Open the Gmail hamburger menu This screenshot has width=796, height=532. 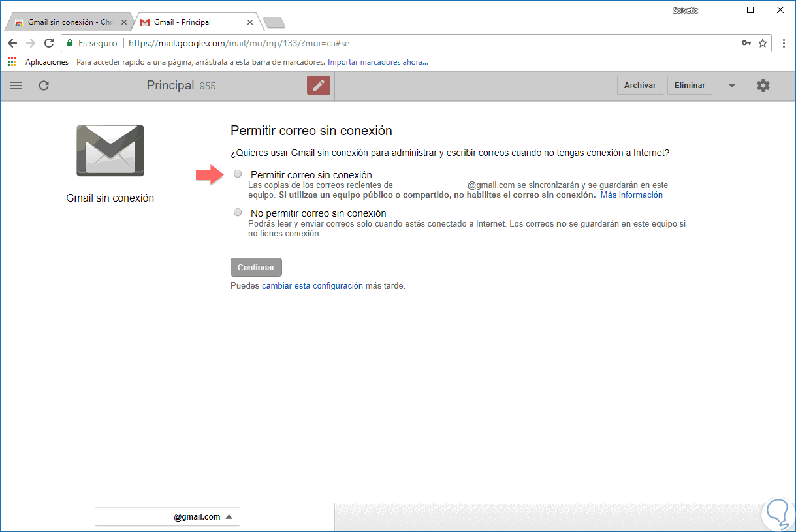pos(16,86)
